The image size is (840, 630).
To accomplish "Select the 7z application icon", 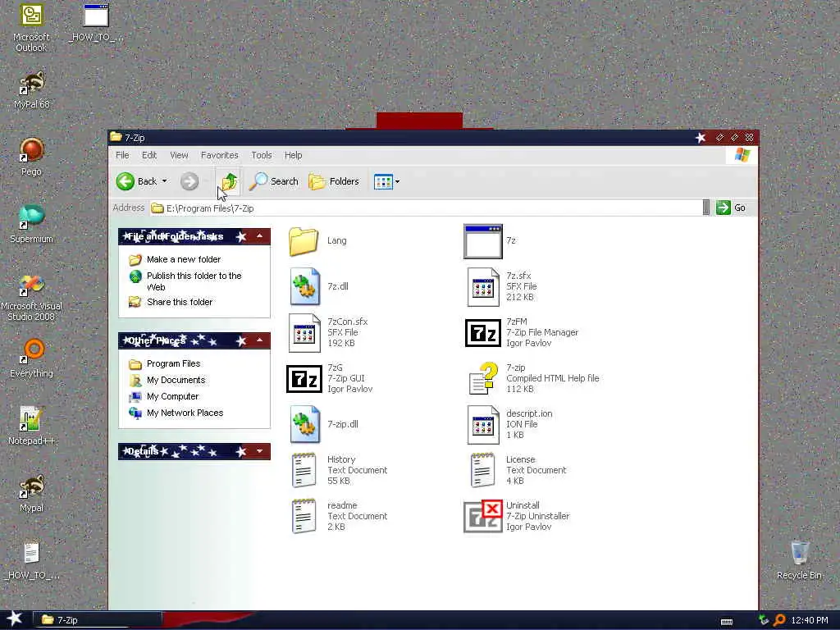I will (482, 241).
